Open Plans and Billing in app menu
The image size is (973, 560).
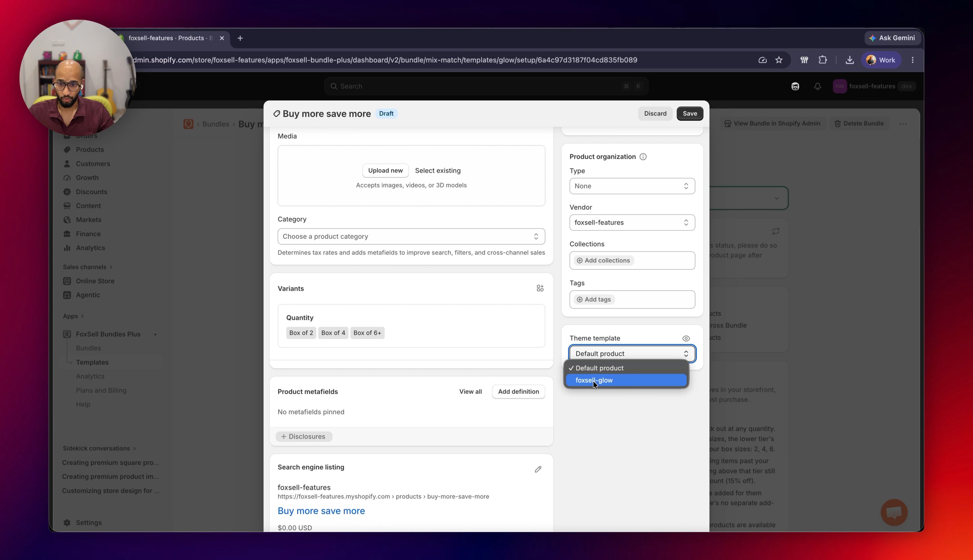point(101,390)
